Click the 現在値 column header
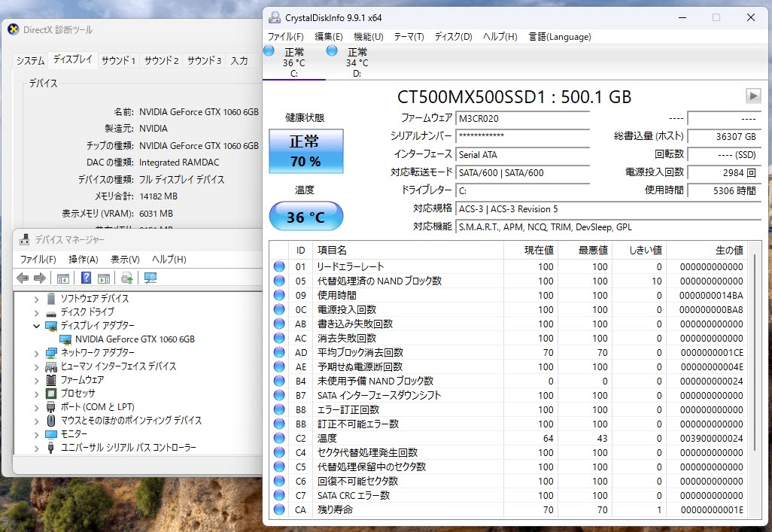This screenshot has height=532, width=772. click(x=530, y=251)
